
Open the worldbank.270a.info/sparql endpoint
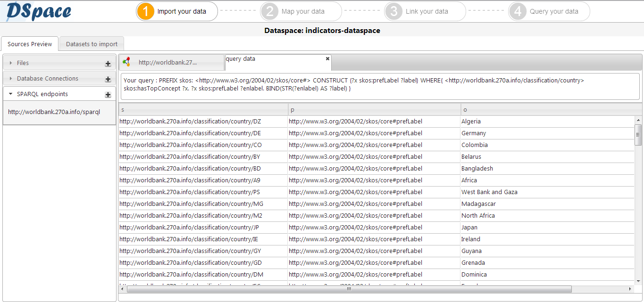point(54,112)
